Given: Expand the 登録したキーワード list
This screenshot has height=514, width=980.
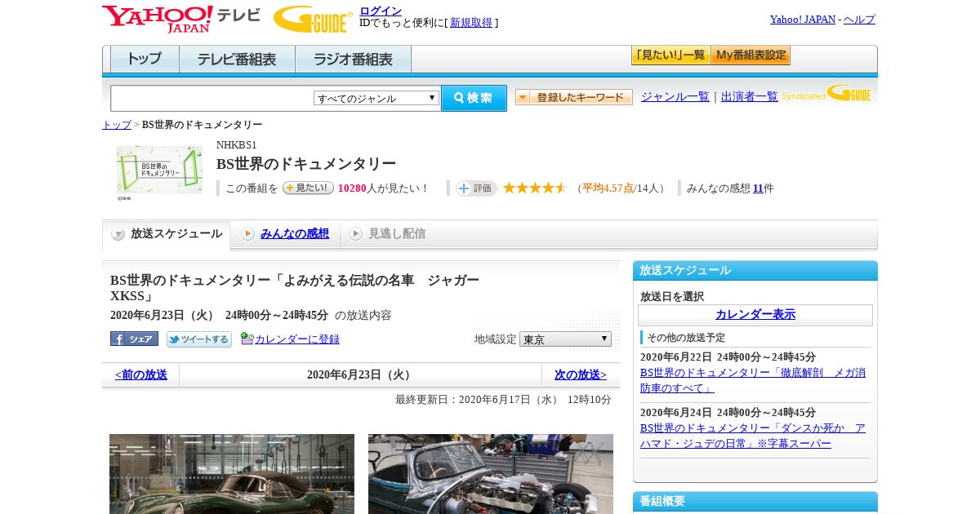Looking at the screenshot, I should click(574, 97).
